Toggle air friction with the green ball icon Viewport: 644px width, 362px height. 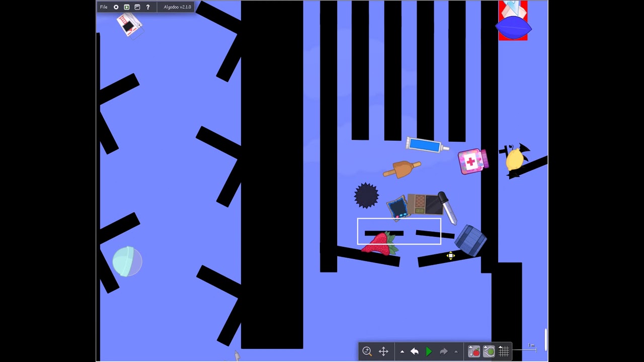coord(489,351)
